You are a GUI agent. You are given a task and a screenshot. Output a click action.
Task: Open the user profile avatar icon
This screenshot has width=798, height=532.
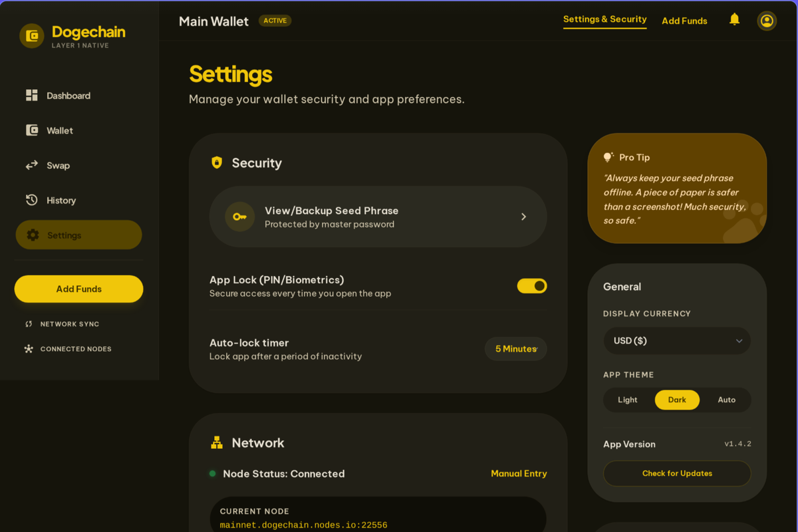(x=767, y=21)
